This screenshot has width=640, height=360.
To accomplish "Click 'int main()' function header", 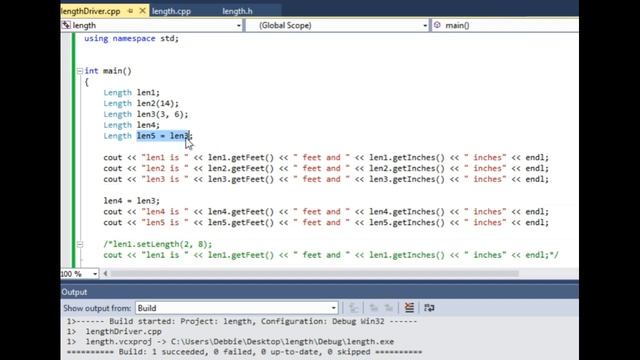I will [x=108, y=71].
